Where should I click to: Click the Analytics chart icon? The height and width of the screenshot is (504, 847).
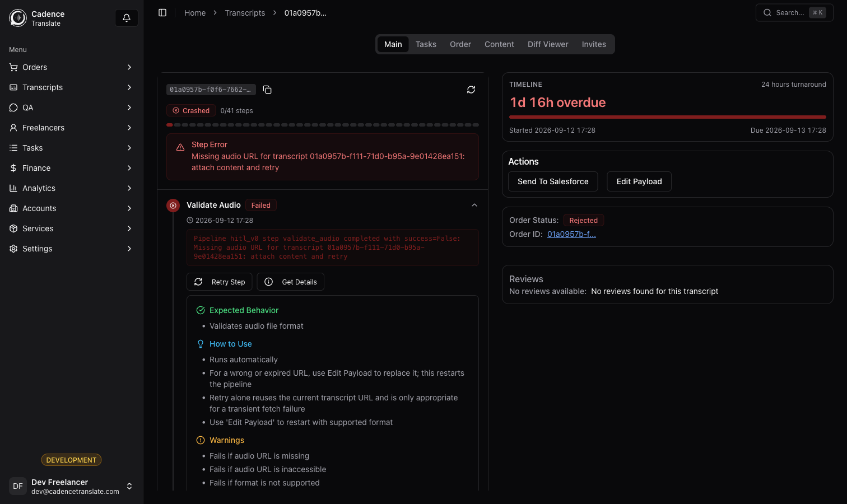[13, 188]
